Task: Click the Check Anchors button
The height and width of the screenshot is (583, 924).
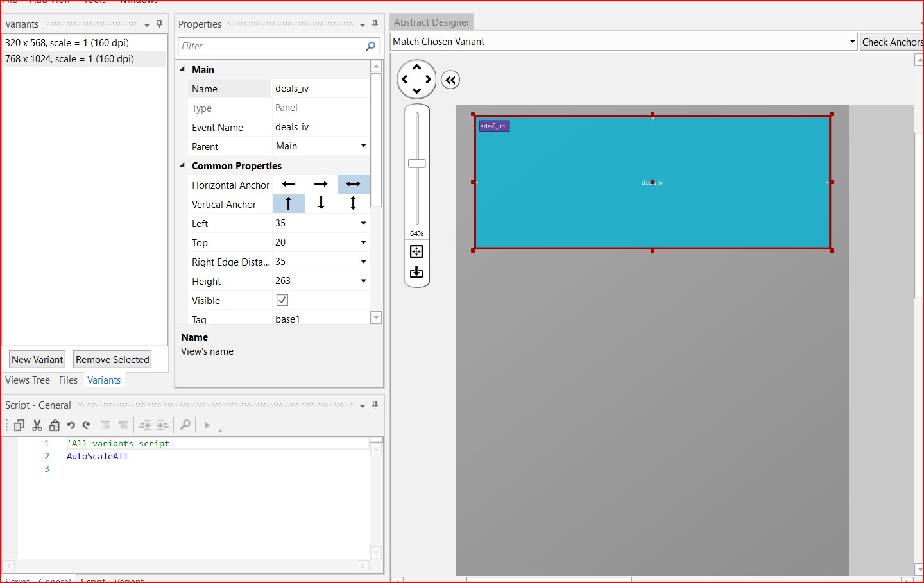Action: click(x=892, y=42)
